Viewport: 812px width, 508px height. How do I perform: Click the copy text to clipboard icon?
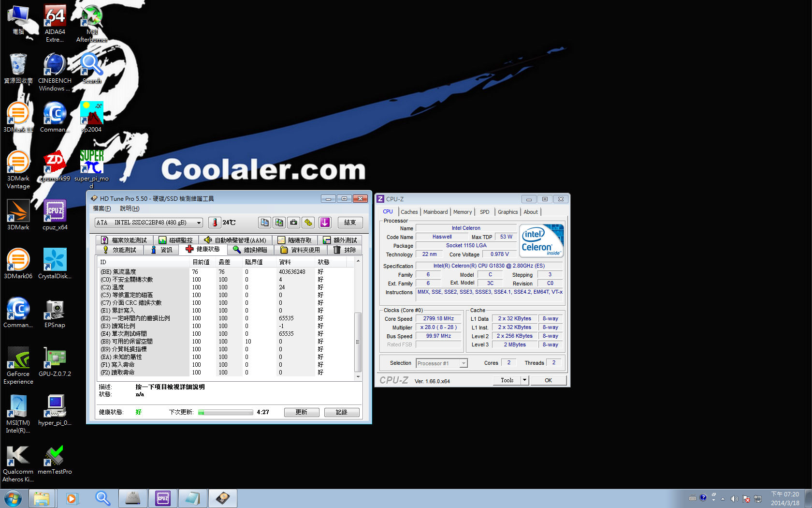point(264,223)
